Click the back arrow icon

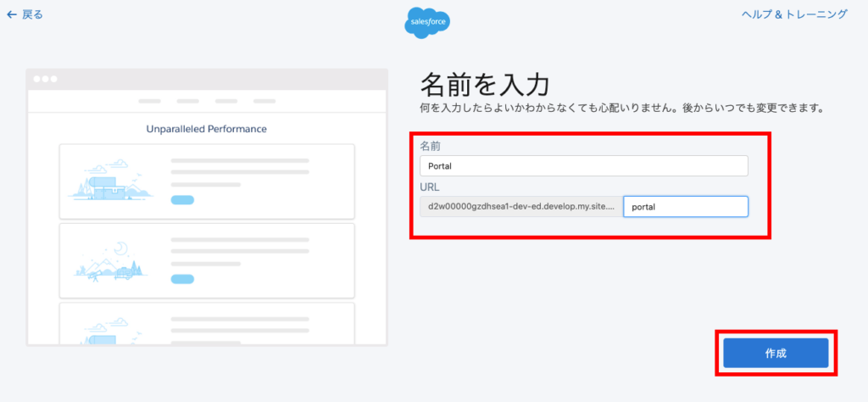tap(11, 14)
